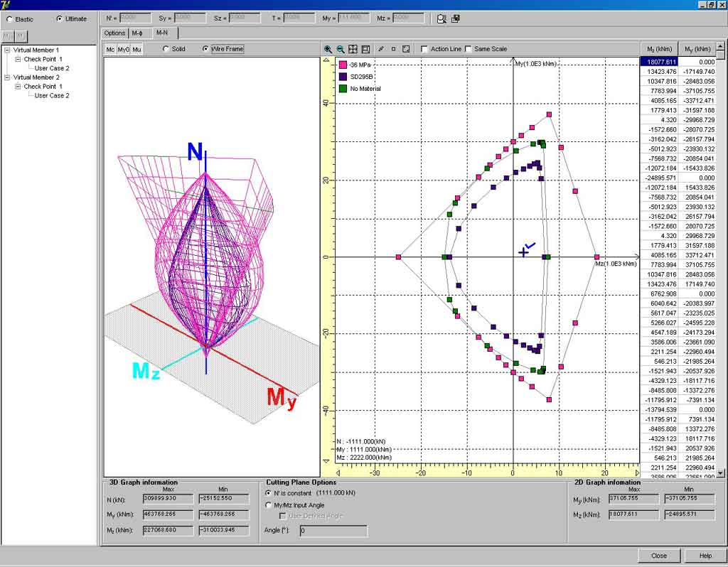Click the right arrow on horizontal axis ruler
The width and height of the screenshot is (728, 567).
pyautogui.click(x=637, y=473)
